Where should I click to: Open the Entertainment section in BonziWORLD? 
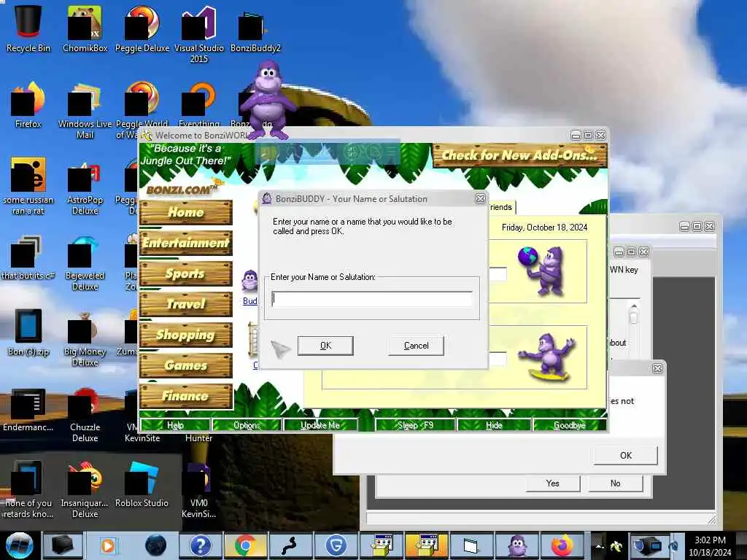[186, 243]
